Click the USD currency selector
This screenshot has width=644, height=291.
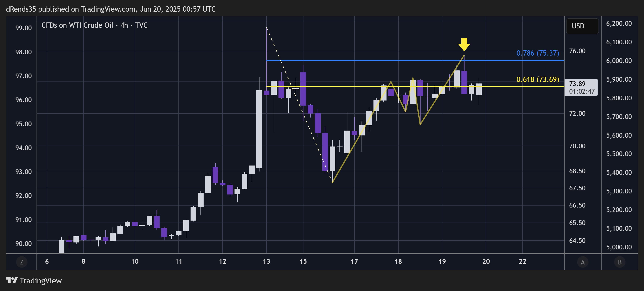click(x=582, y=26)
